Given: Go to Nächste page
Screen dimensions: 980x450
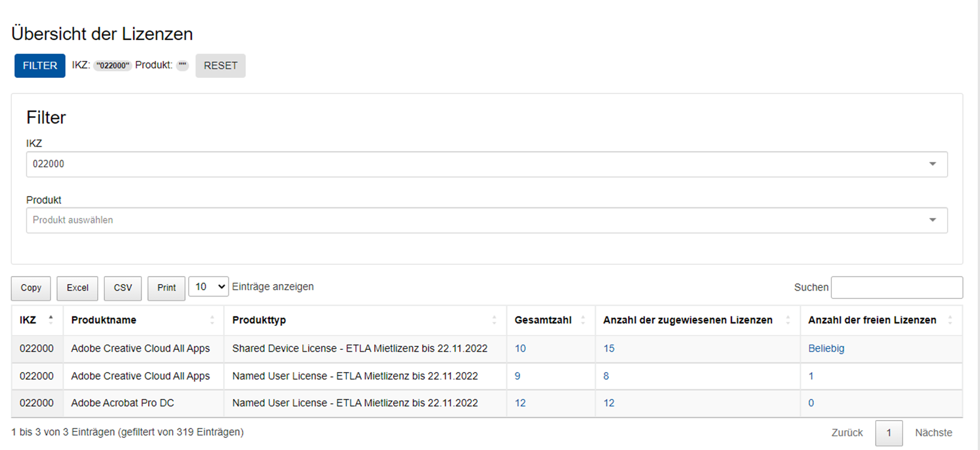Looking at the screenshot, I should point(933,433).
